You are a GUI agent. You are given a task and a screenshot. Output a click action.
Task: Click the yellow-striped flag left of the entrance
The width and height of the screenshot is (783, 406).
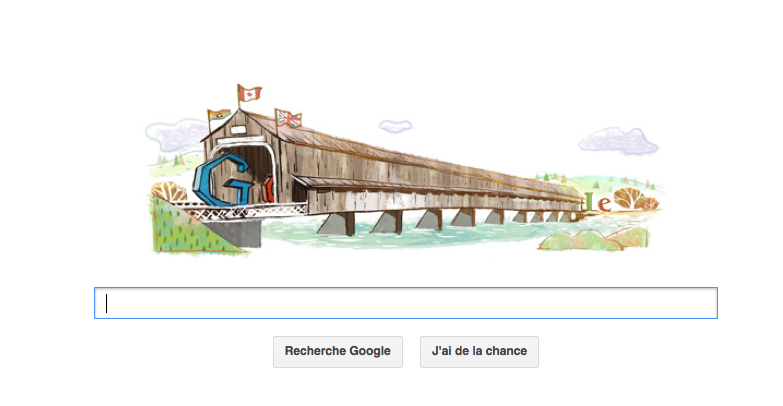(x=220, y=116)
